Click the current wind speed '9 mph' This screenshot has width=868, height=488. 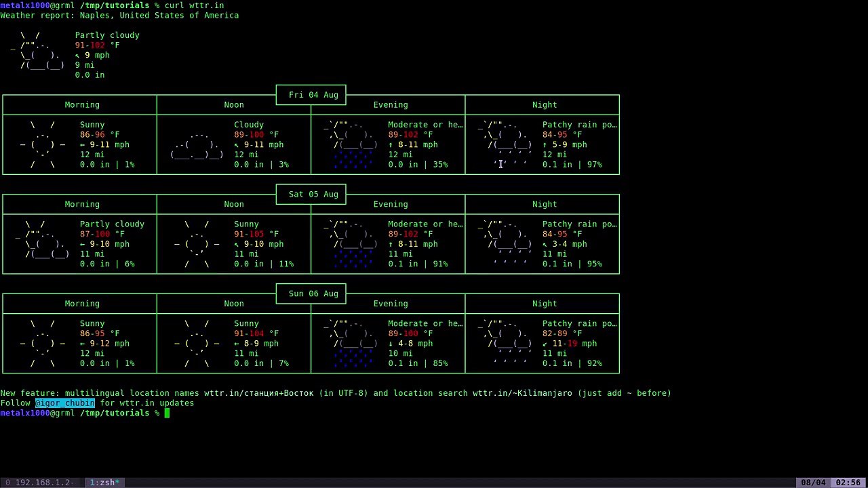[x=97, y=56]
